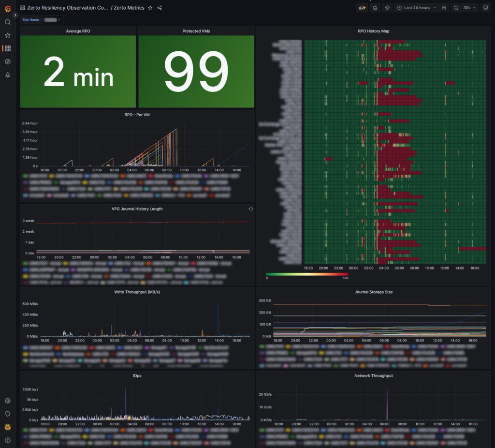495x448 pixels.
Task: Click the 99 Protected VMs stat
Action: pyautogui.click(x=196, y=72)
